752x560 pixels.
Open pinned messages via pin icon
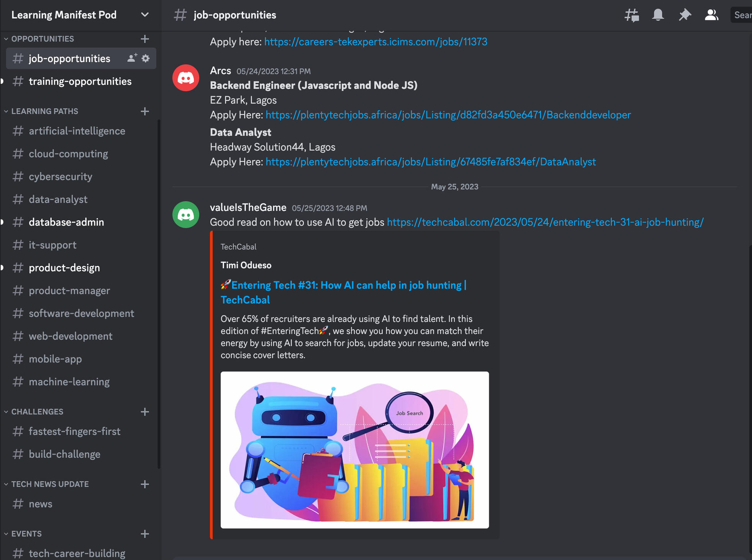coord(684,15)
